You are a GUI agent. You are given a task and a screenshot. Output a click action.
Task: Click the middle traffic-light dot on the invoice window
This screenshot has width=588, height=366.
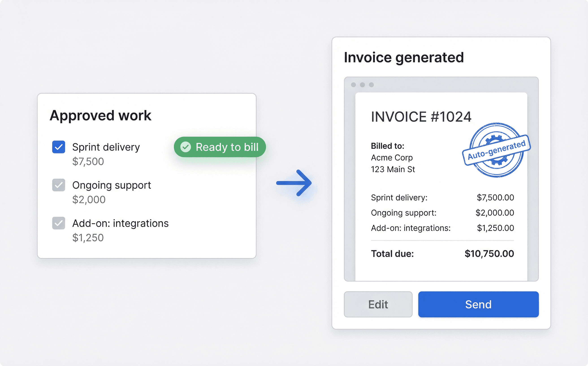pos(362,85)
